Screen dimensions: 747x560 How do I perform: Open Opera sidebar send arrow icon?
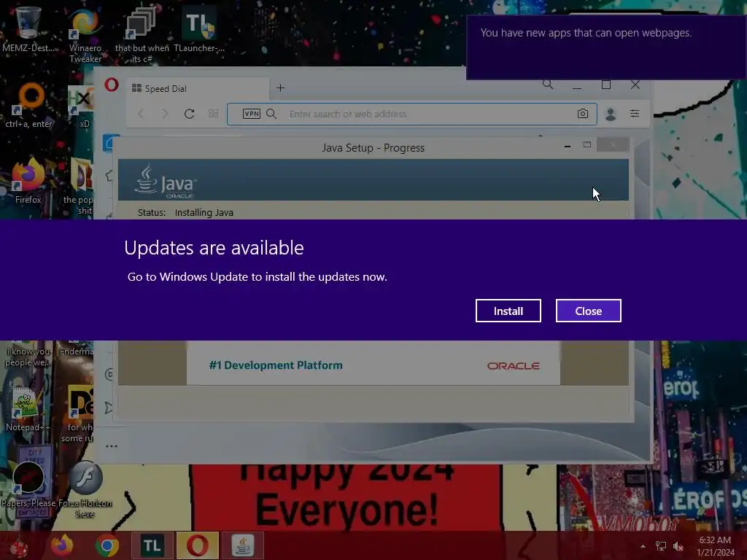(x=109, y=408)
